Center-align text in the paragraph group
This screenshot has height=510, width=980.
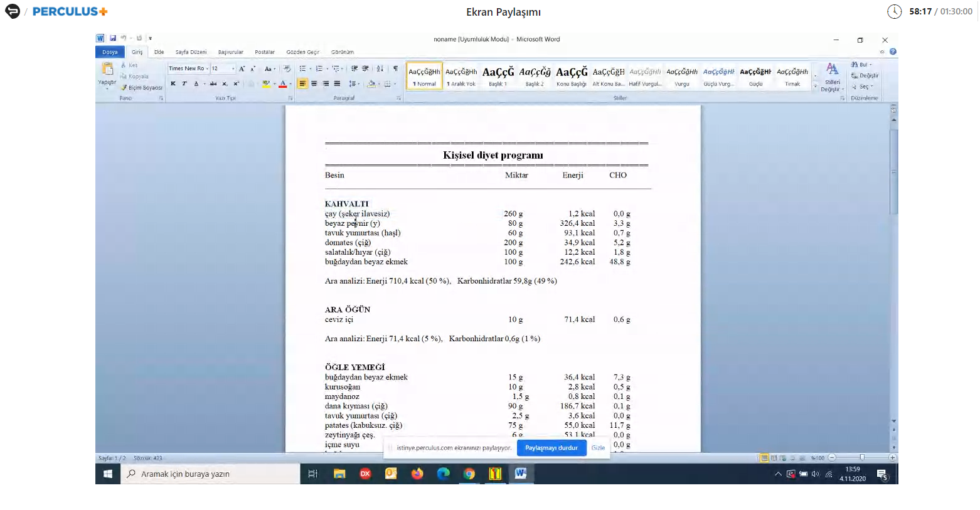click(314, 84)
